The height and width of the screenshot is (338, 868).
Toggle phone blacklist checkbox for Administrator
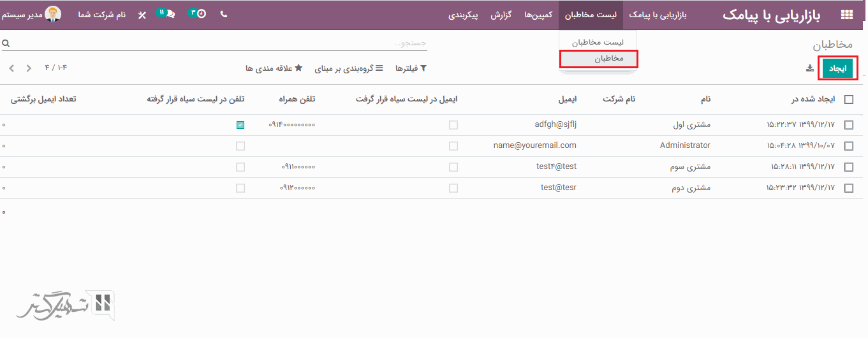(x=240, y=146)
